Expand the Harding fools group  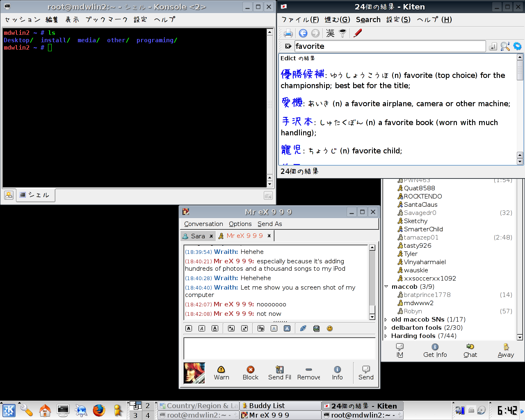386,336
